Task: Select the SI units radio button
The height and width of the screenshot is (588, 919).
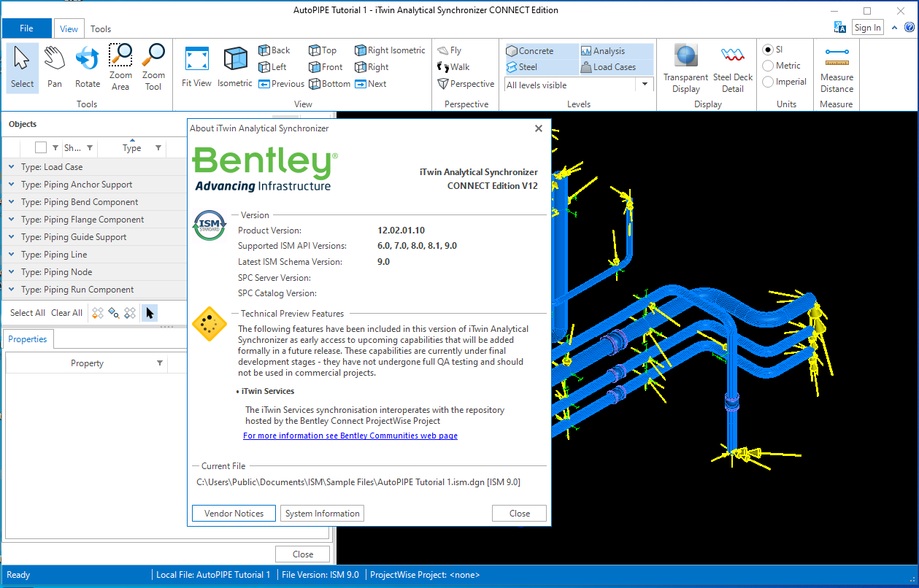Action: [x=768, y=50]
